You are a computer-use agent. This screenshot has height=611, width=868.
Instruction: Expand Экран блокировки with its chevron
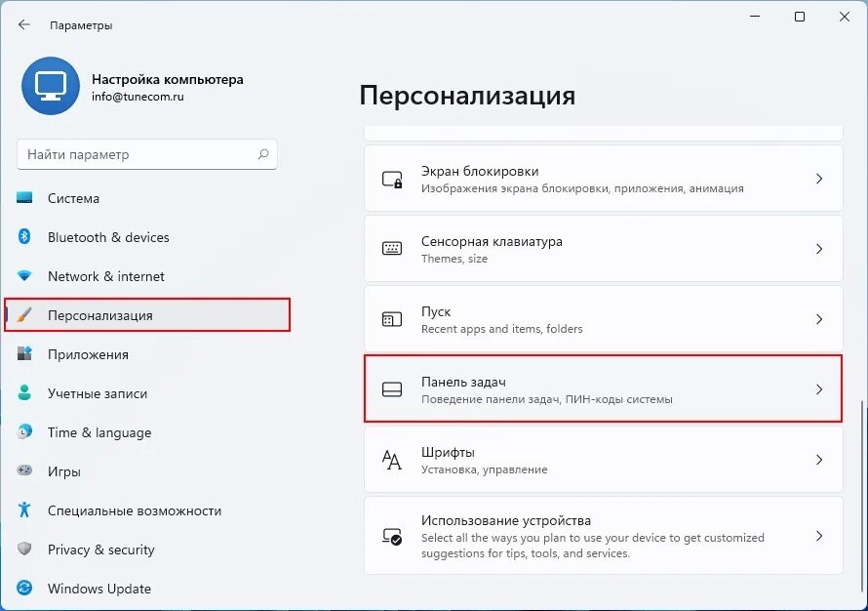point(819,179)
